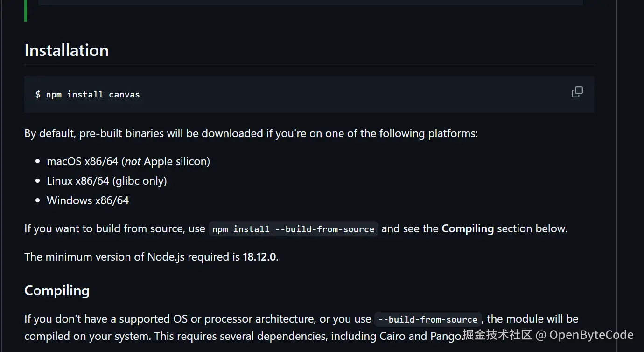Click the bold 'Compiling' word in the paragraph
The height and width of the screenshot is (352, 644).
(468, 228)
